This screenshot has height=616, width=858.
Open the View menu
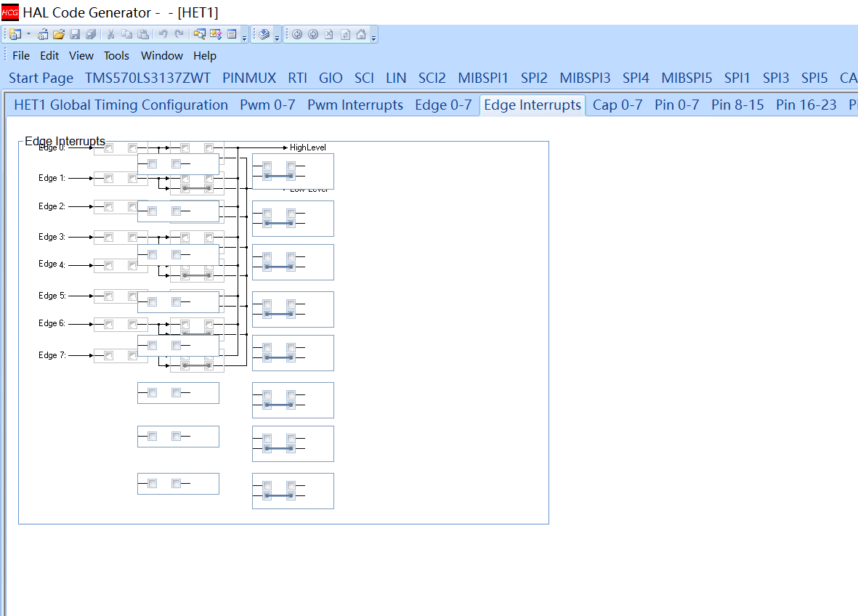(81, 56)
